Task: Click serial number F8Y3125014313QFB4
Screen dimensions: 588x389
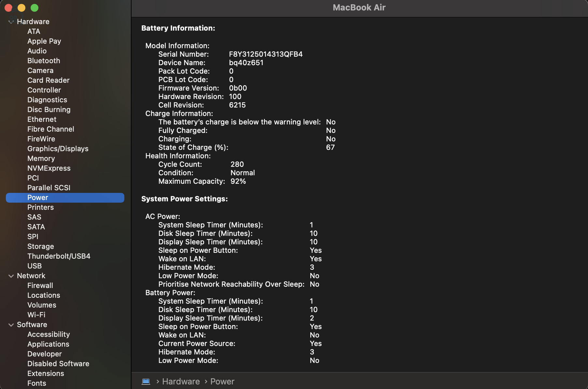Action: point(266,54)
